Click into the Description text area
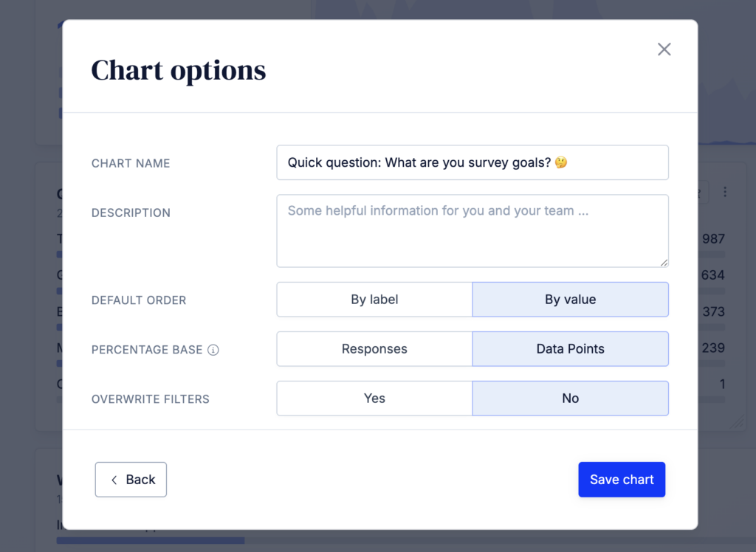Image resolution: width=756 pixels, height=552 pixels. tap(472, 230)
